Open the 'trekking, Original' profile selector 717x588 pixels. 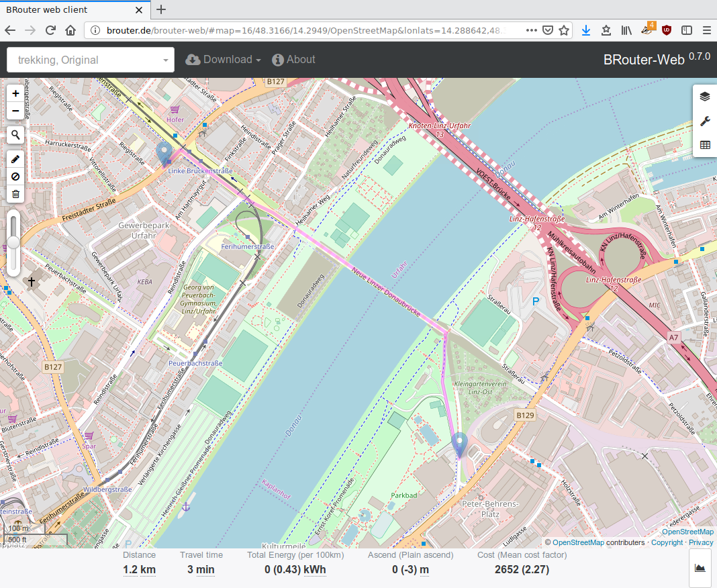coord(90,60)
